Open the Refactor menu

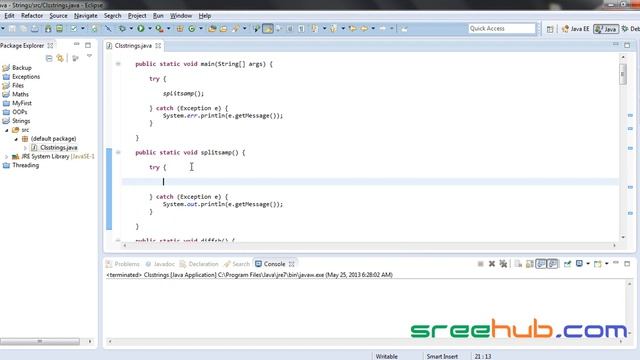click(32, 16)
